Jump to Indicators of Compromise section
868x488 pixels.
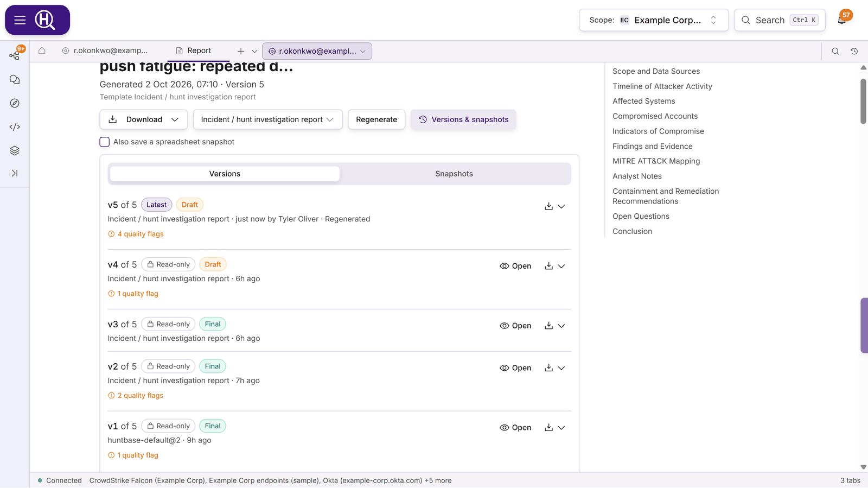658,131
